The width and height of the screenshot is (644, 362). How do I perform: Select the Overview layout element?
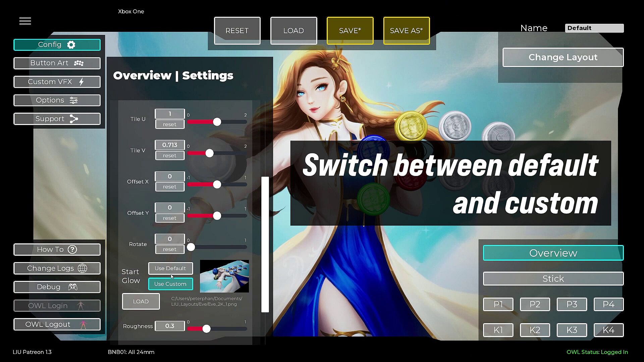tap(553, 253)
